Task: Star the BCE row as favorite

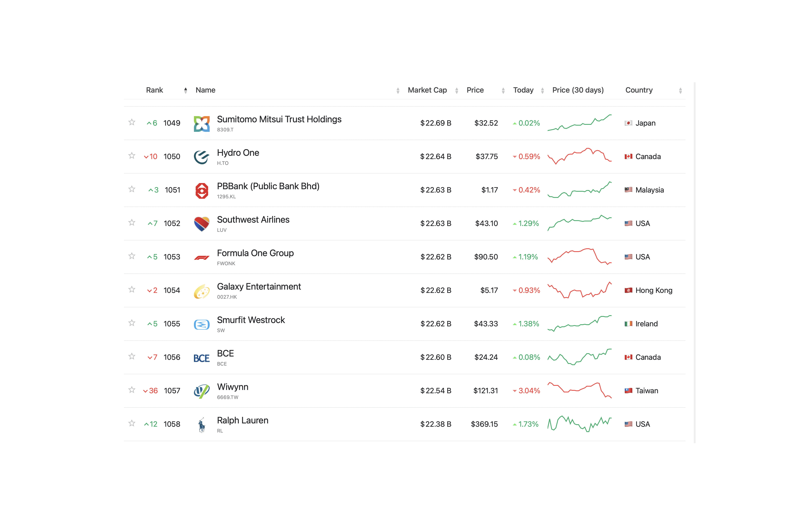Action: 132,356
